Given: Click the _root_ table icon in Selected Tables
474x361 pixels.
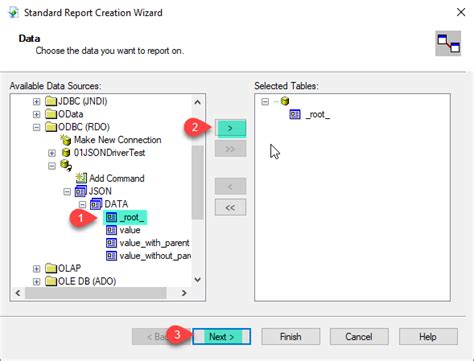Looking at the screenshot, I should click(295, 114).
